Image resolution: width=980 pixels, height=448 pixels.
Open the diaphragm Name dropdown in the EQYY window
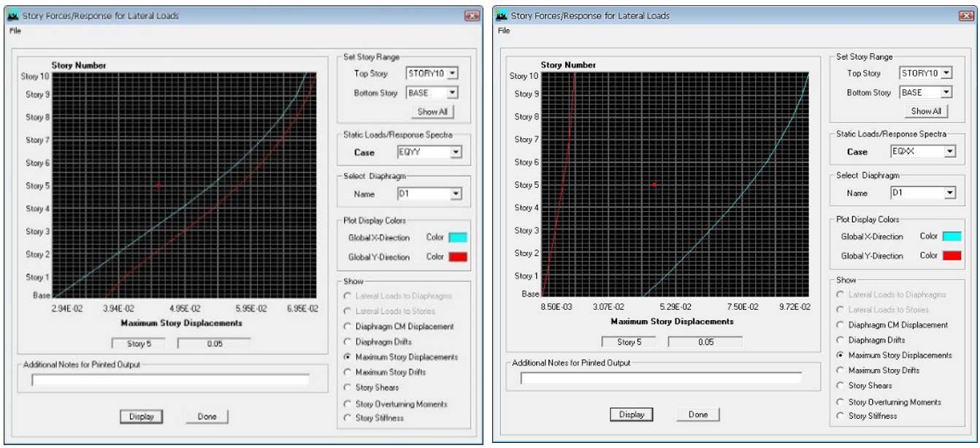pyautogui.click(x=456, y=194)
